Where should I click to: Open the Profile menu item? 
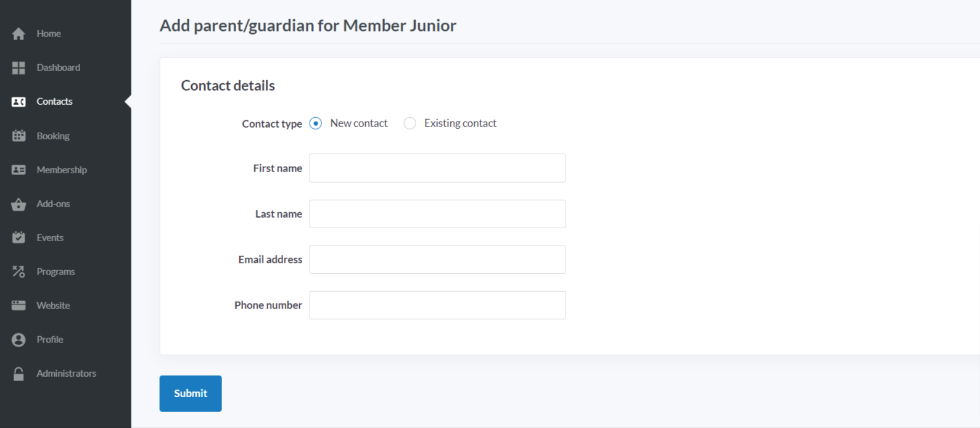(x=50, y=339)
